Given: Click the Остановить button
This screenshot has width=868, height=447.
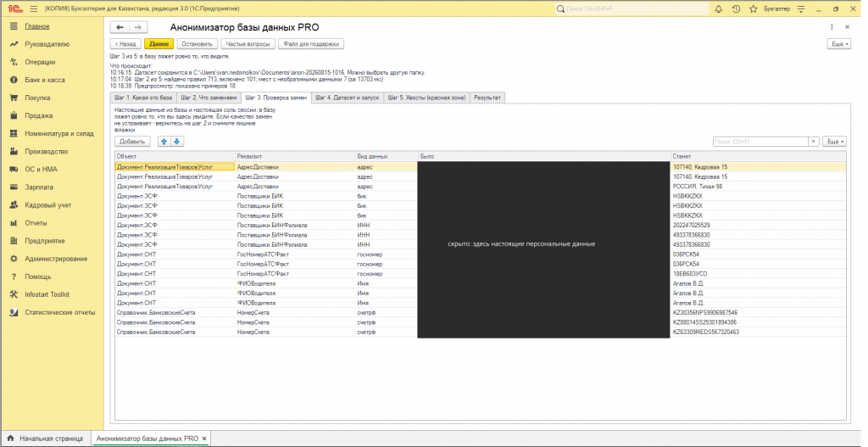Looking at the screenshot, I should (197, 44).
